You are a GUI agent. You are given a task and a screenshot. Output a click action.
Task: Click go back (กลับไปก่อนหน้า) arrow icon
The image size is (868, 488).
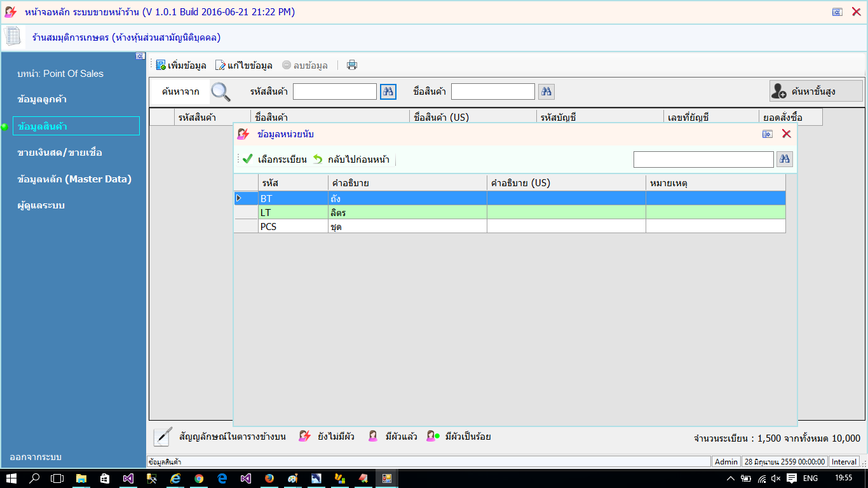(x=318, y=159)
